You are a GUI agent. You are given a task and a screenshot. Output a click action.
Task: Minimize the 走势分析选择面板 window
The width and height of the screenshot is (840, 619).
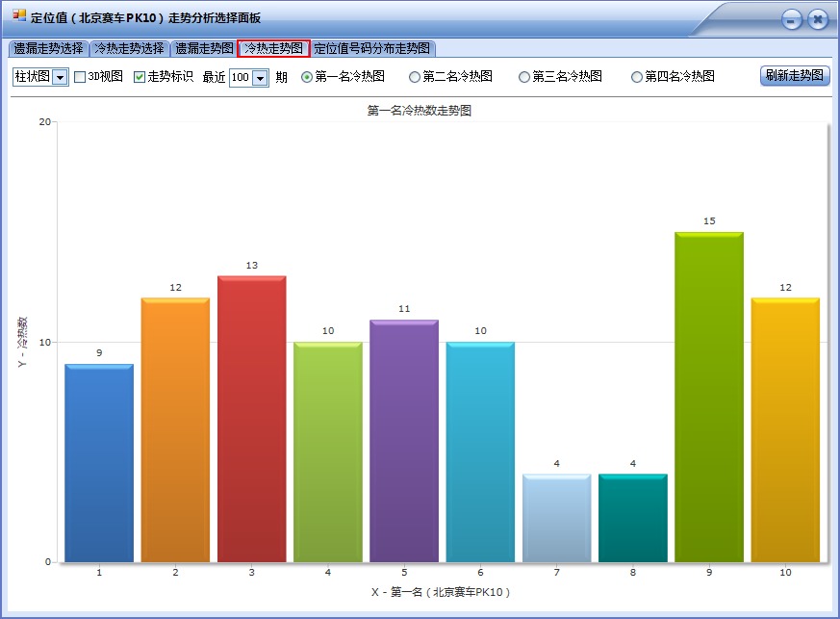pyautogui.click(x=790, y=18)
